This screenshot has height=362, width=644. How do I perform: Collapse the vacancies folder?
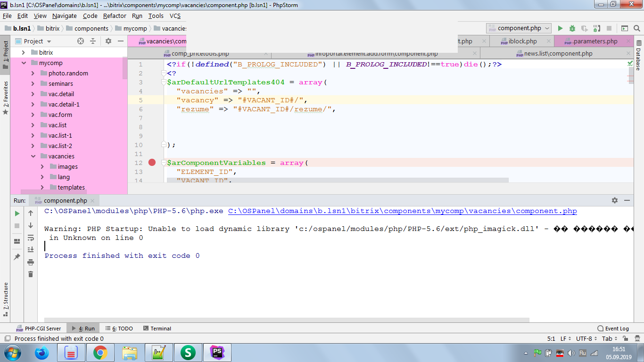(33, 156)
